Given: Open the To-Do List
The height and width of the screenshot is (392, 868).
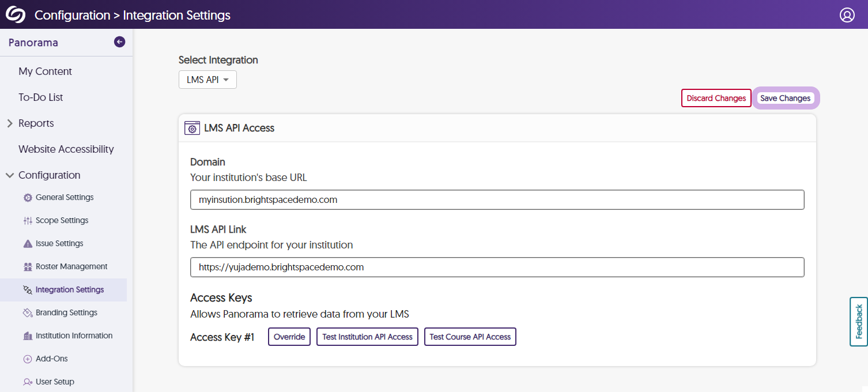Looking at the screenshot, I should pyautogui.click(x=40, y=97).
